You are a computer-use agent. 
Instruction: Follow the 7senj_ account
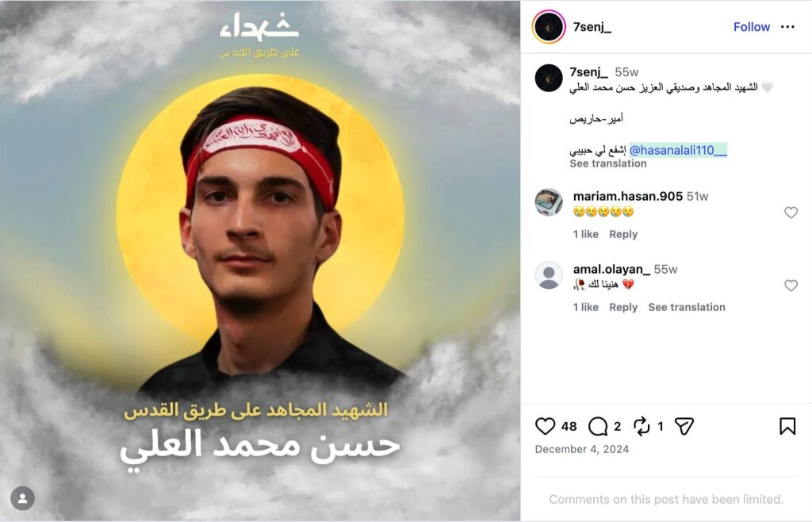click(x=752, y=27)
